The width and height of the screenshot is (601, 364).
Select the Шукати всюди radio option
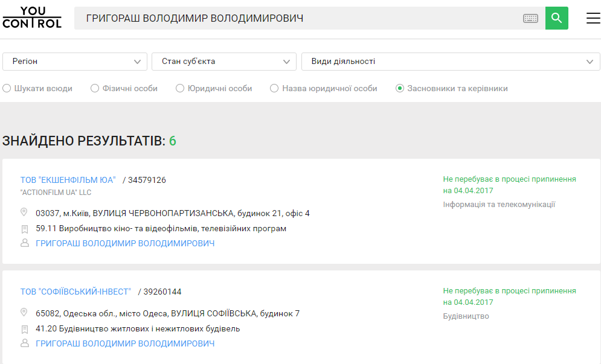tap(7, 89)
